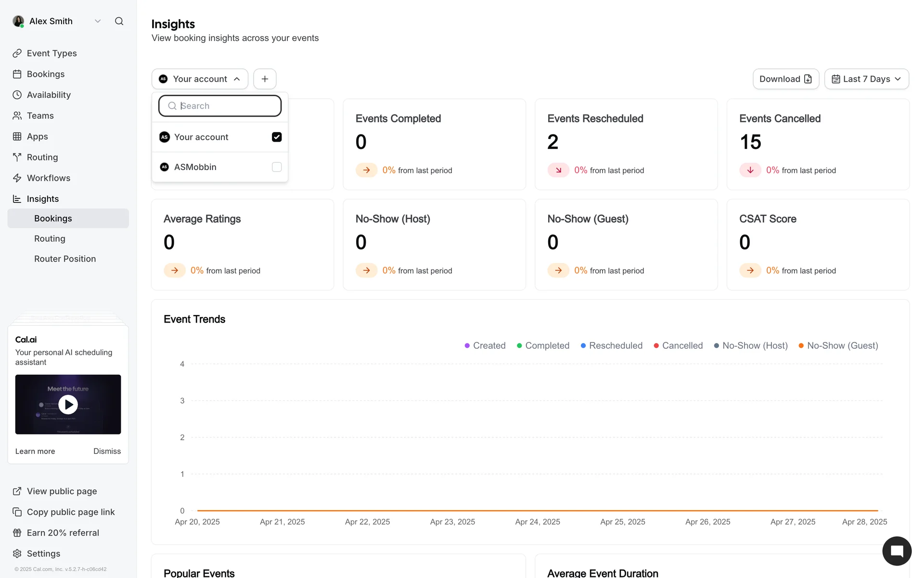Click the Workflows lightning icon
924x578 pixels.
[17, 178]
